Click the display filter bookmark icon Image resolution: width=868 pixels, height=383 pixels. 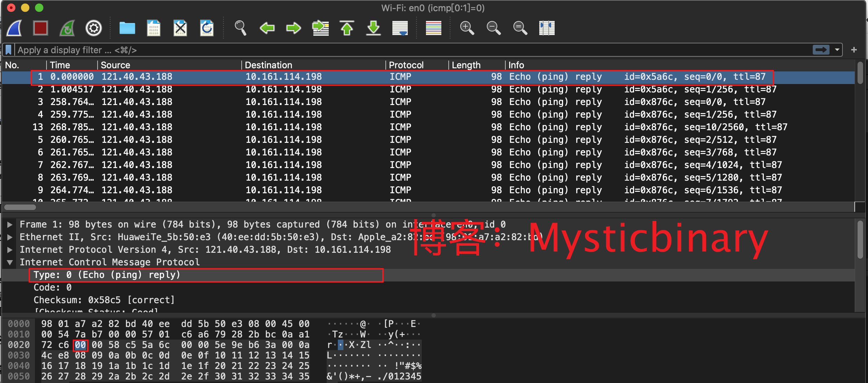tap(9, 50)
